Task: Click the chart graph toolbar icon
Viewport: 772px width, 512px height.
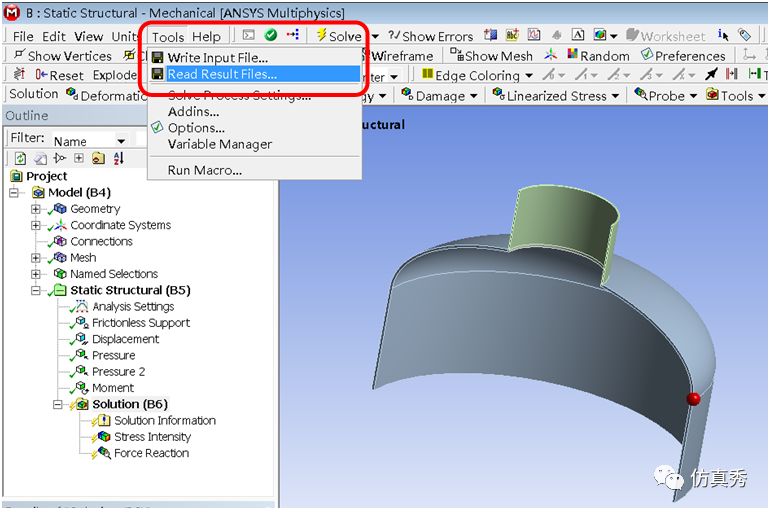Action: point(534,34)
